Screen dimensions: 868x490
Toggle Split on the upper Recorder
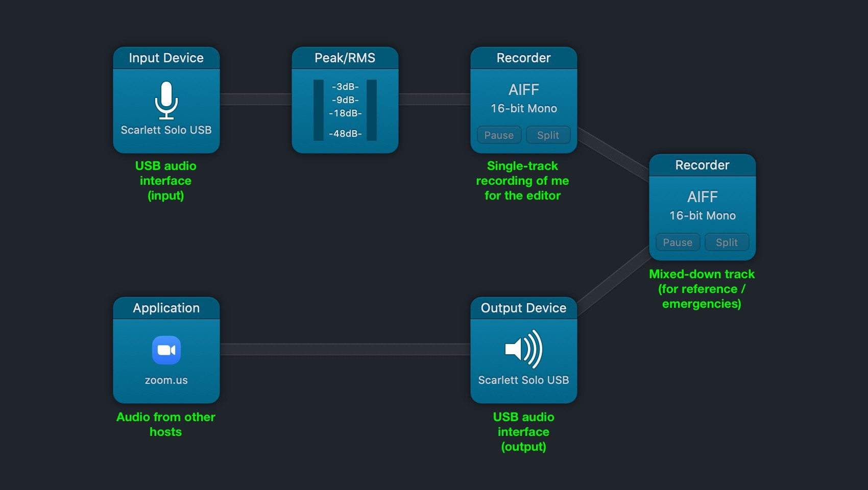[548, 135]
